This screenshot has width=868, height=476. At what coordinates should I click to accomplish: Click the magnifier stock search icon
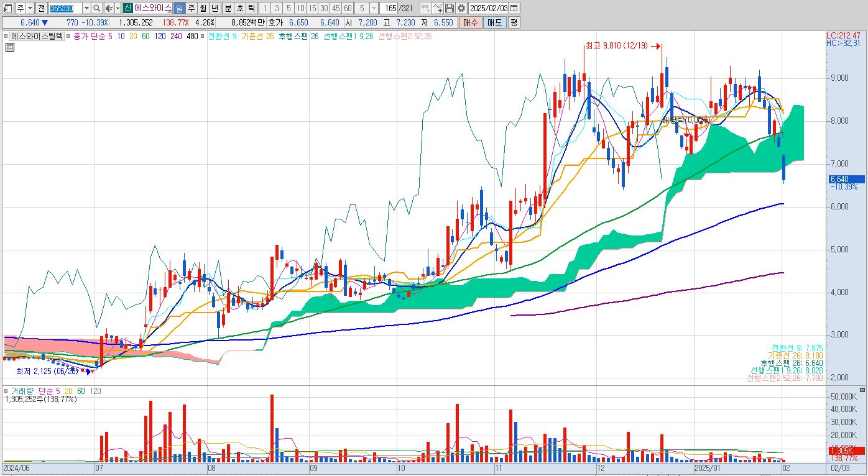97,8
